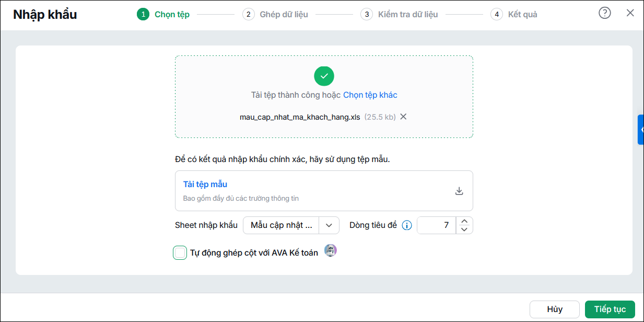
Task: Click the green success checkmark icon
Action: tap(324, 76)
